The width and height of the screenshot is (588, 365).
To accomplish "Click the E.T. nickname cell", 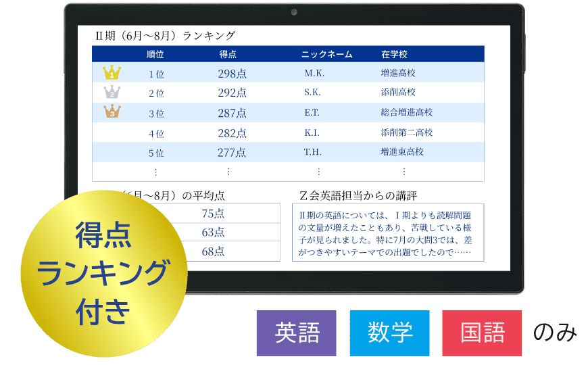I will click(312, 112).
